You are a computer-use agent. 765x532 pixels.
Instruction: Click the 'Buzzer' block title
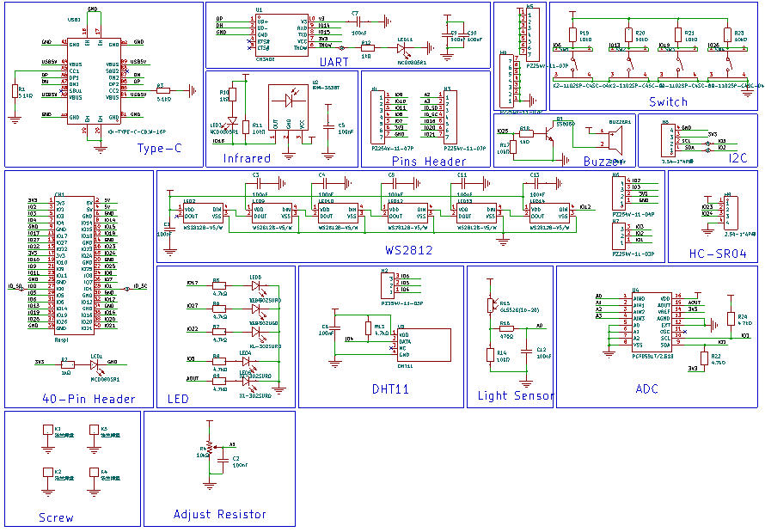(603, 161)
